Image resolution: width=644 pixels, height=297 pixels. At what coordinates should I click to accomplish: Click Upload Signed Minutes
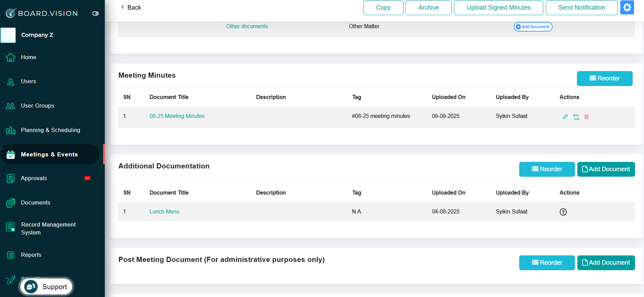(499, 8)
